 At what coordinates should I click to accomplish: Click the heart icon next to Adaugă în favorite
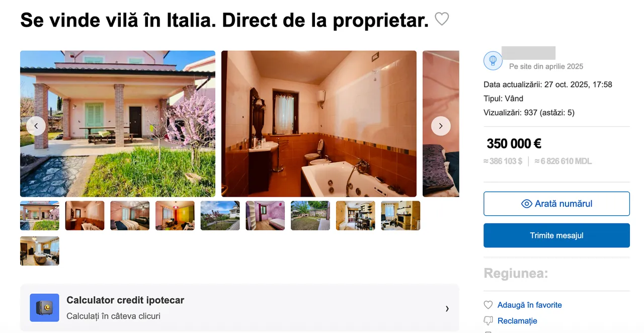(488, 305)
